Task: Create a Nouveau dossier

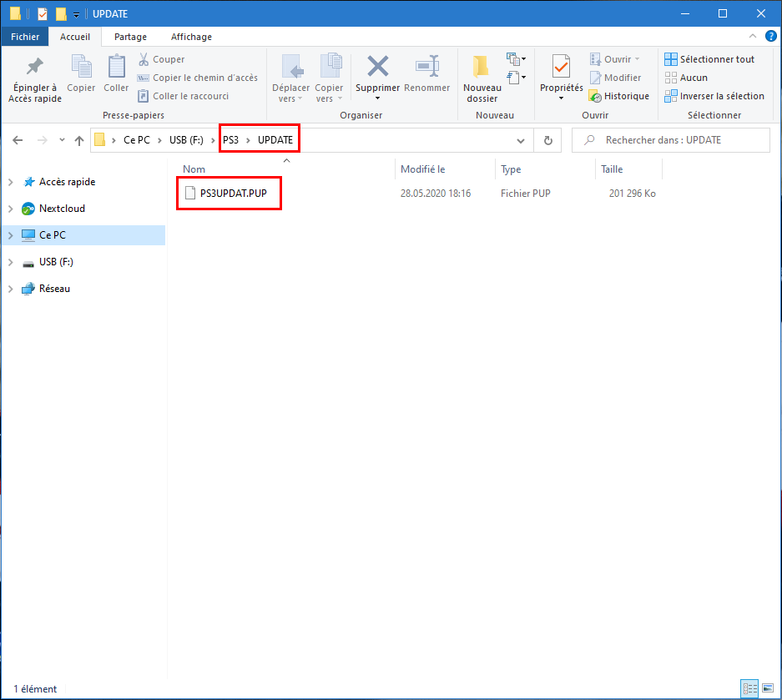Action: 482,78
